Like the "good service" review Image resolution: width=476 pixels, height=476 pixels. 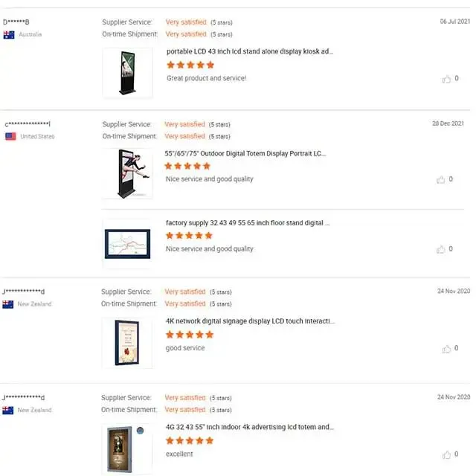[446, 348]
